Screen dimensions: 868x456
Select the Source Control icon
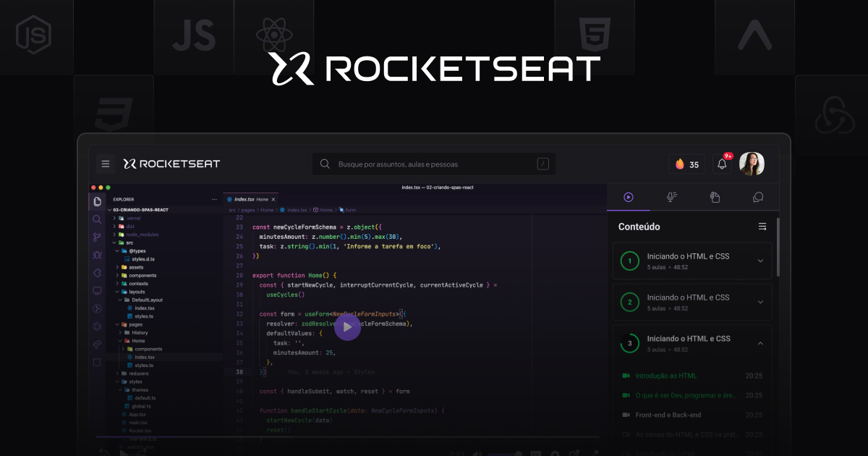(x=97, y=237)
